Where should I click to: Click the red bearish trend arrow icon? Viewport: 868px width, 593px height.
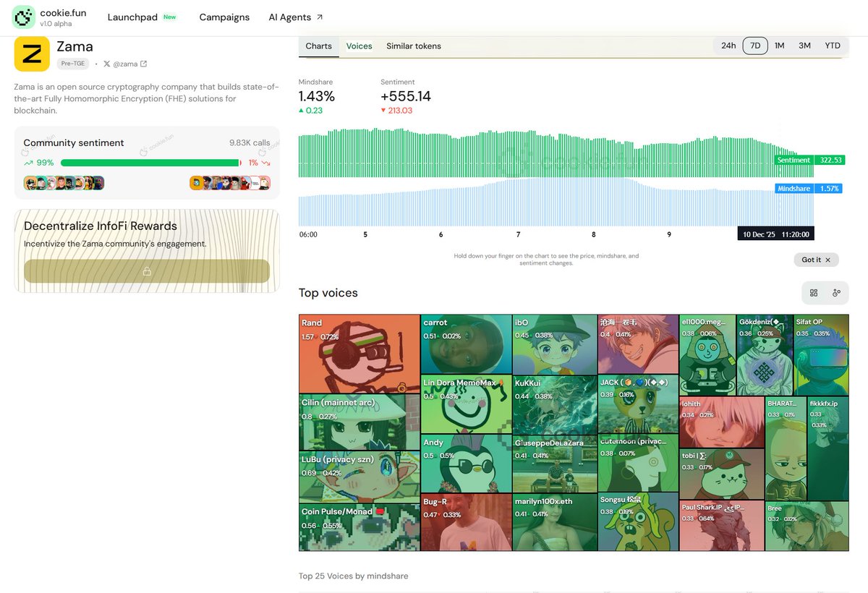[x=265, y=163]
